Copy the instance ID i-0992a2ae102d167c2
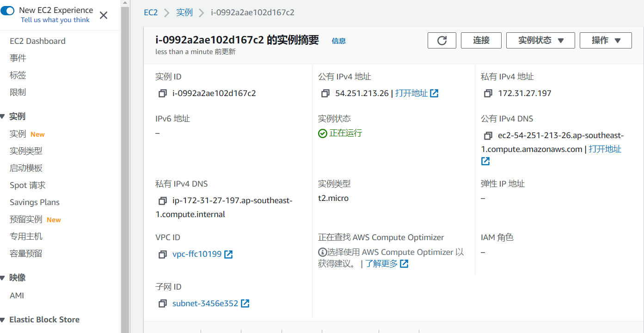 (162, 93)
